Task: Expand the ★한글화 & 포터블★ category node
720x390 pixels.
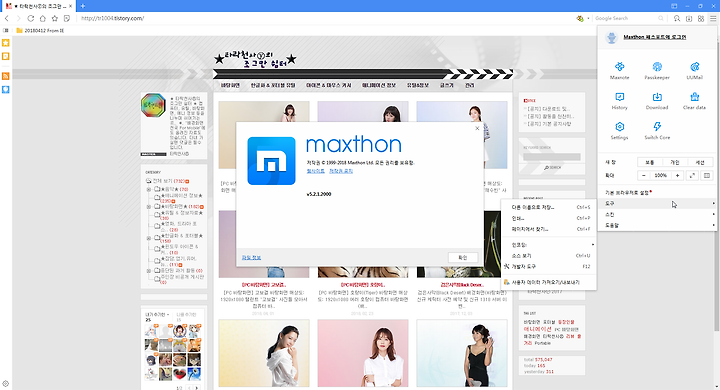Action: coord(149,238)
